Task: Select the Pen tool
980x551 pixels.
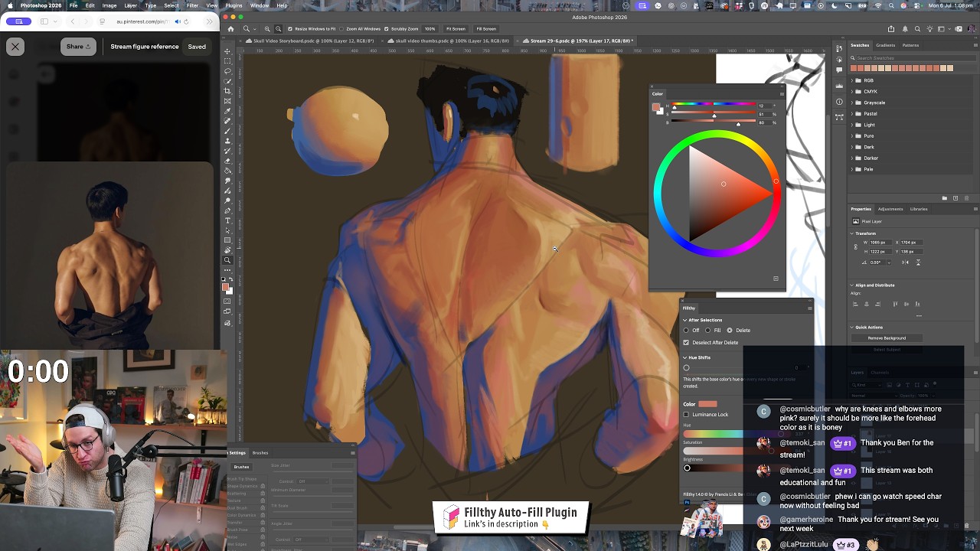Action: [x=227, y=210]
